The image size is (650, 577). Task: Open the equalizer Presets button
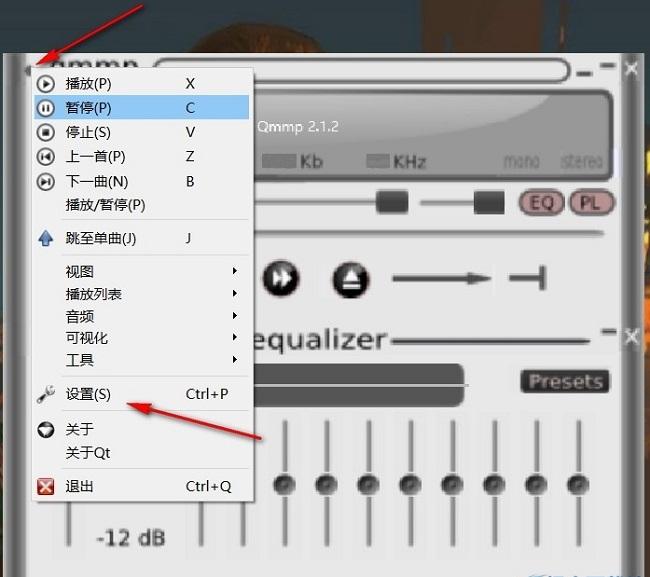coord(565,381)
